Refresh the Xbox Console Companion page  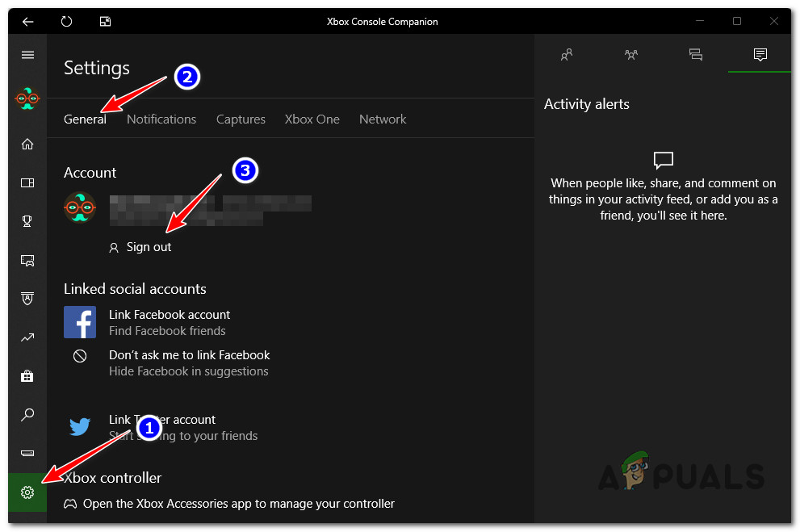click(x=66, y=22)
